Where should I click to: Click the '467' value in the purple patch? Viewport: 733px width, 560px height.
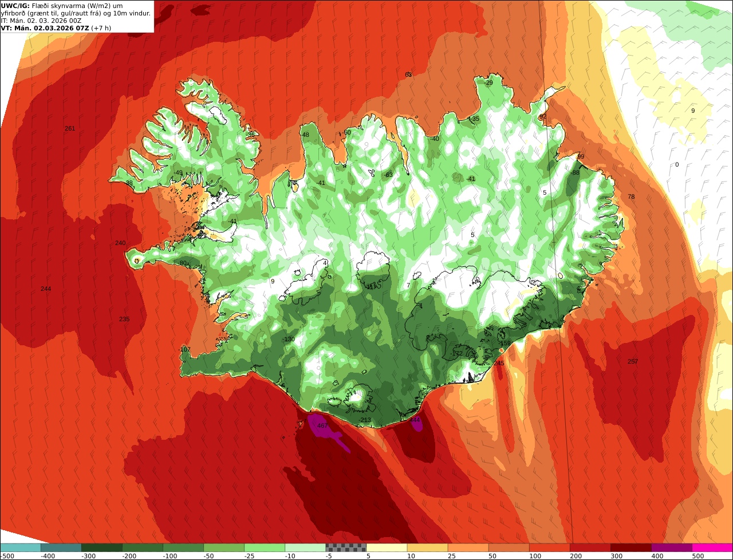point(322,425)
